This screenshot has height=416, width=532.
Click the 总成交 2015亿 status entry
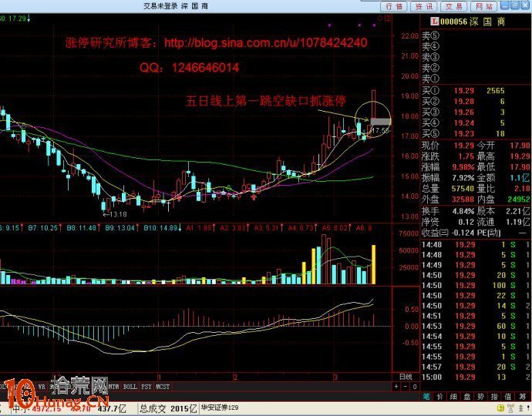point(168,408)
